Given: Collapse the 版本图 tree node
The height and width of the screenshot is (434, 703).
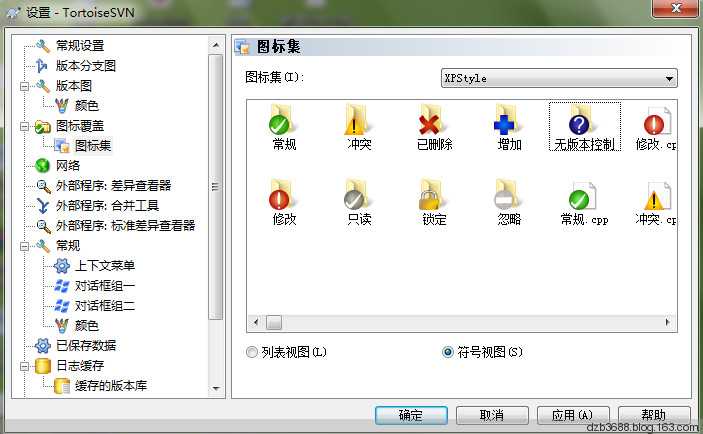Looking at the screenshot, I should (25, 86).
